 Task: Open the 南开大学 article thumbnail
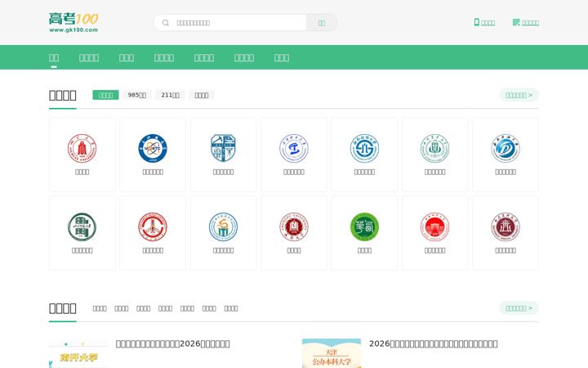tap(78, 353)
